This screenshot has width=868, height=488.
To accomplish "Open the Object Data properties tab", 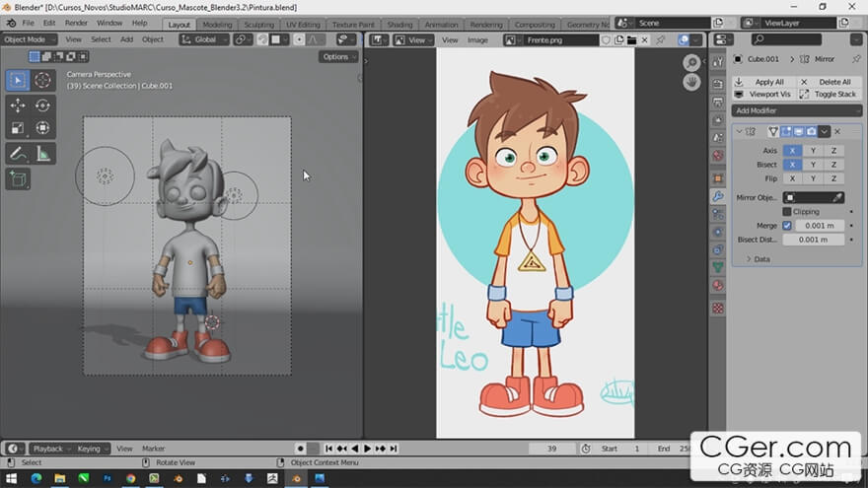I will [x=718, y=268].
